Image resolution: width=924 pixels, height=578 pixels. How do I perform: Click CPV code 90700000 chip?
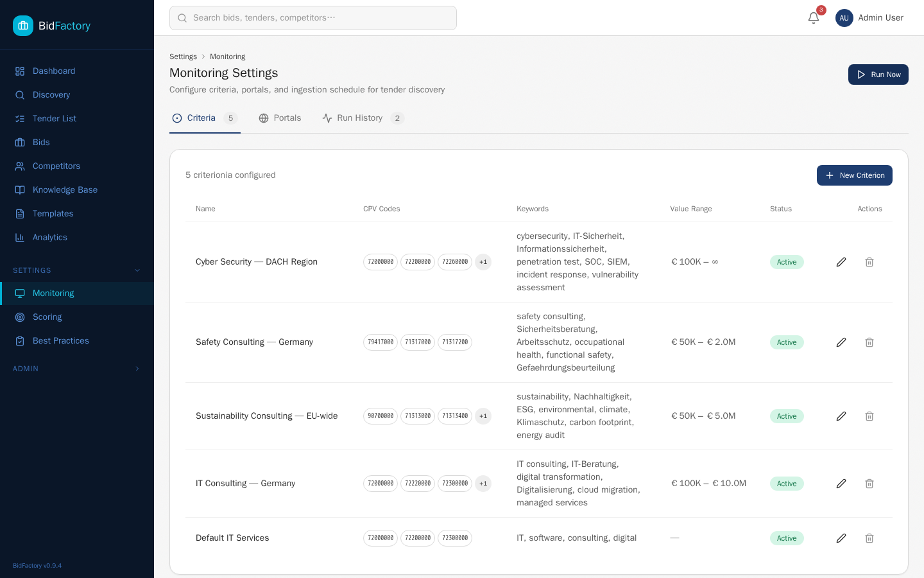click(x=381, y=416)
